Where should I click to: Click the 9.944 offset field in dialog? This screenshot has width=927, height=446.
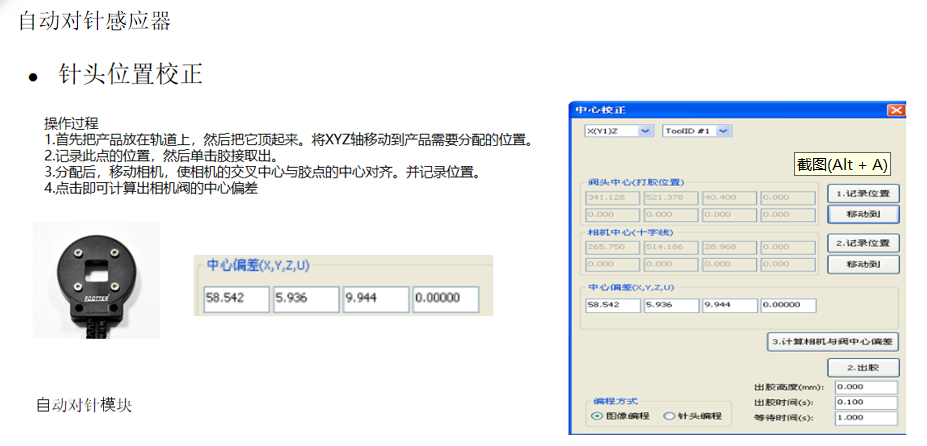[729, 306]
